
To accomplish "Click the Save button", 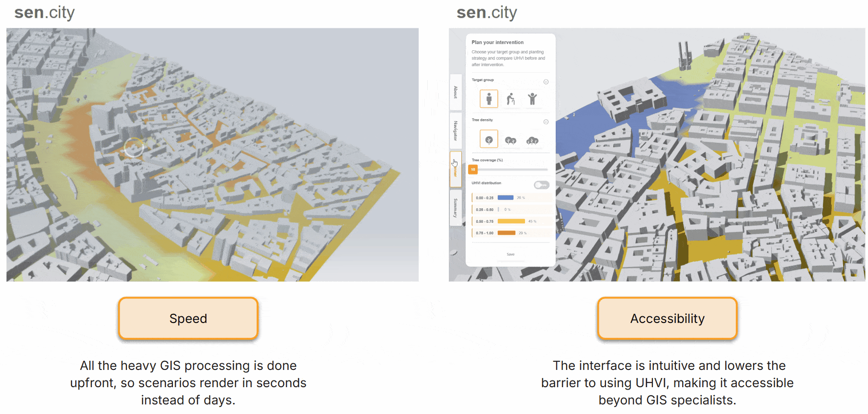I will [x=511, y=254].
